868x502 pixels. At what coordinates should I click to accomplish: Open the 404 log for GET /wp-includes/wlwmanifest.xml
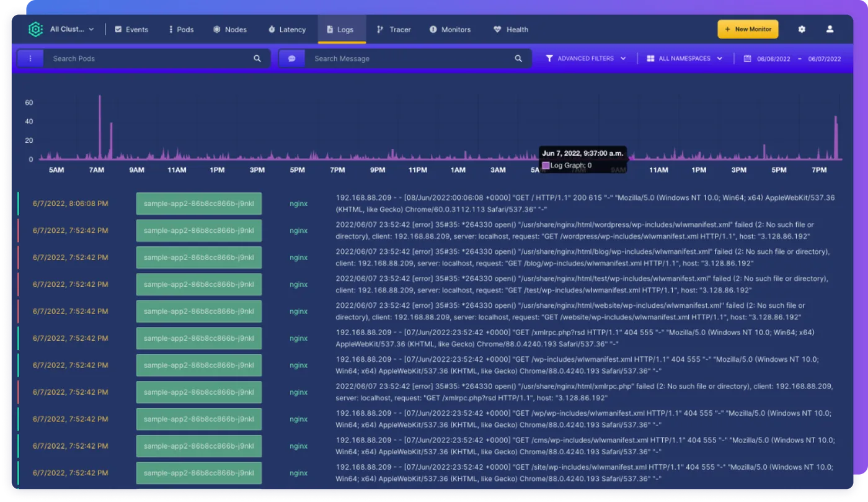click(x=577, y=365)
